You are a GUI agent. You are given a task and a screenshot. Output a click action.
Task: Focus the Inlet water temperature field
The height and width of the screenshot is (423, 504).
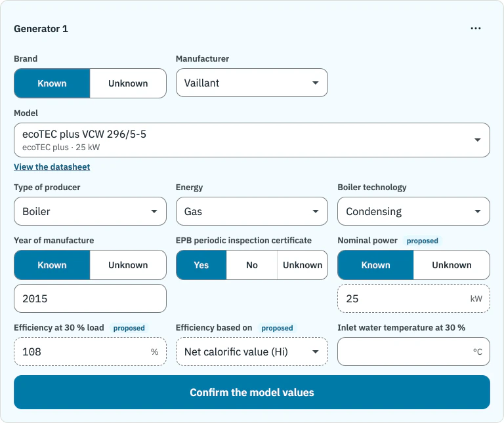pos(413,352)
